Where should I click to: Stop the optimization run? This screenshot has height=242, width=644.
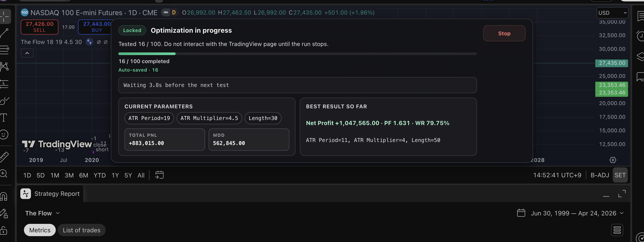pyautogui.click(x=504, y=33)
